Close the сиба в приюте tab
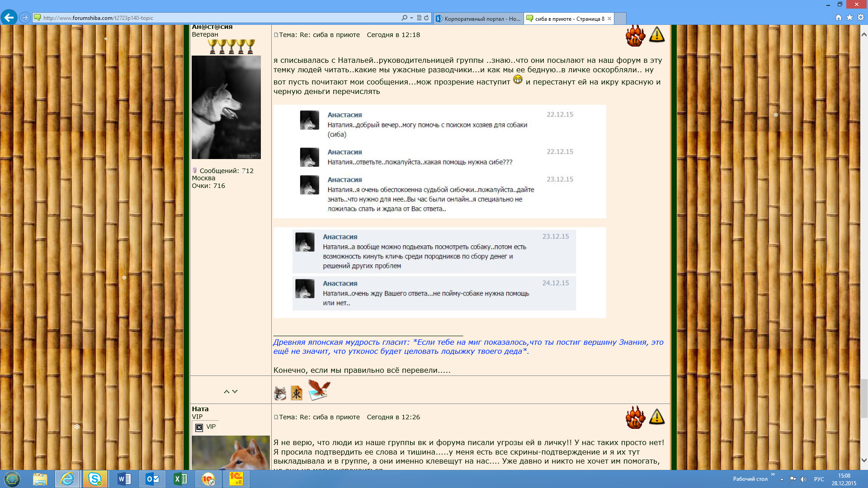Viewport: 868px width, 488px height. click(x=609, y=19)
